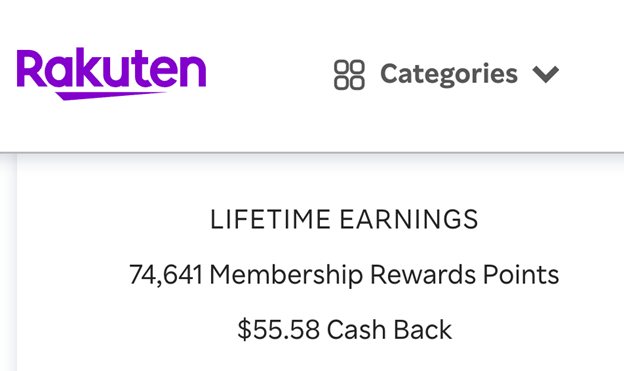
Task: Click the $55.58 amount
Action: (x=279, y=330)
